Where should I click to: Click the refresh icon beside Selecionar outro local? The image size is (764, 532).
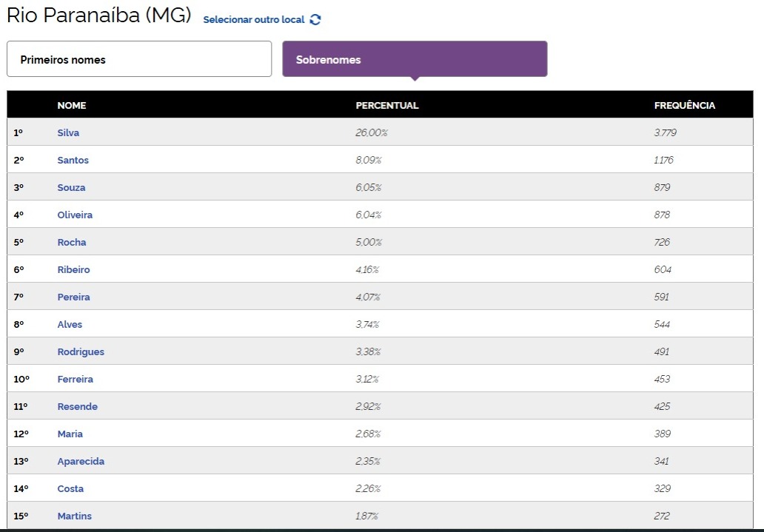pos(315,20)
